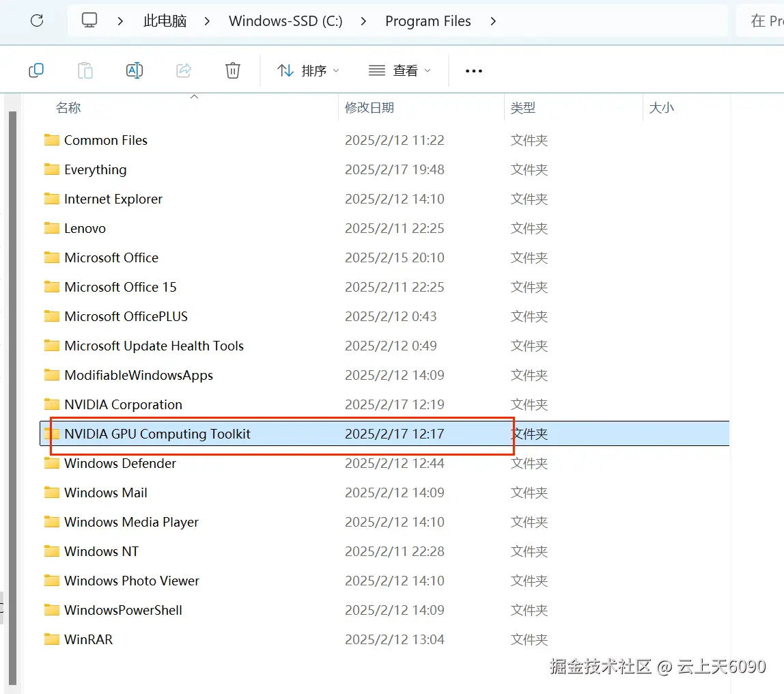Expand chevron after computer icon in breadcrumb

(120, 21)
